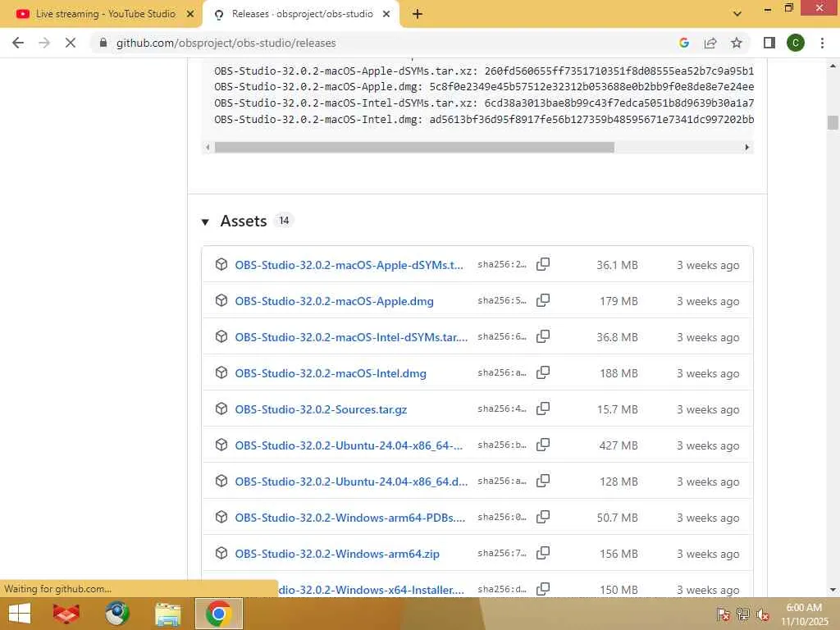Viewport: 840px width, 630px height.
Task: Download the 427 MB Ubuntu-24.04 package
Action: (349, 445)
